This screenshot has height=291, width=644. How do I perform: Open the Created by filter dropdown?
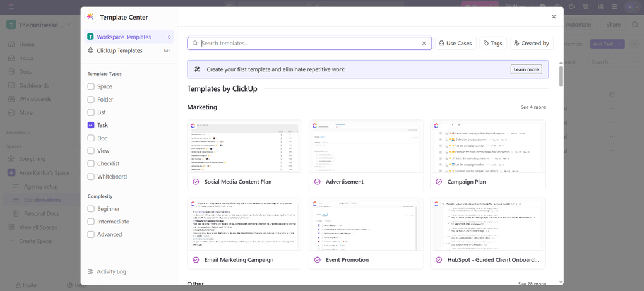click(532, 43)
